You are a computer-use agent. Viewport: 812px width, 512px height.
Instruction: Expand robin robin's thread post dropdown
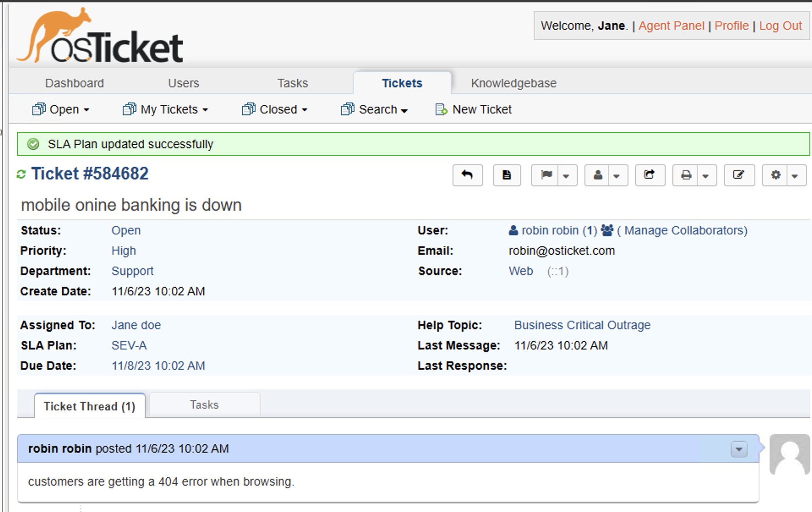739,449
